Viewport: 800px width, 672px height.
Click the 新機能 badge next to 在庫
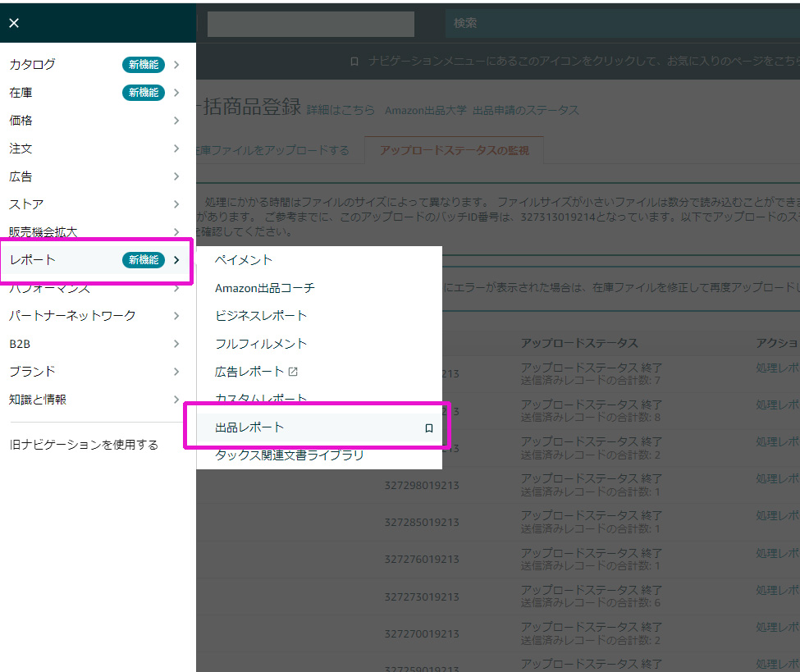pos(144,93)
